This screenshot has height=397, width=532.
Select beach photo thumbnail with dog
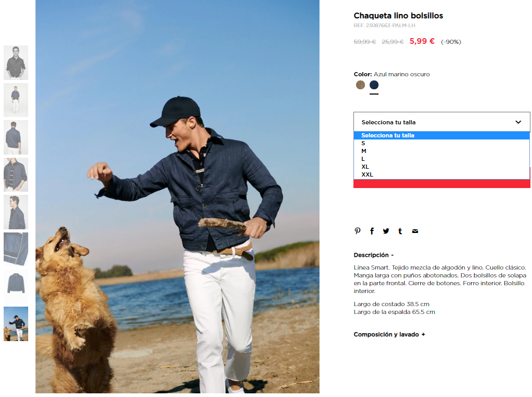16,324
